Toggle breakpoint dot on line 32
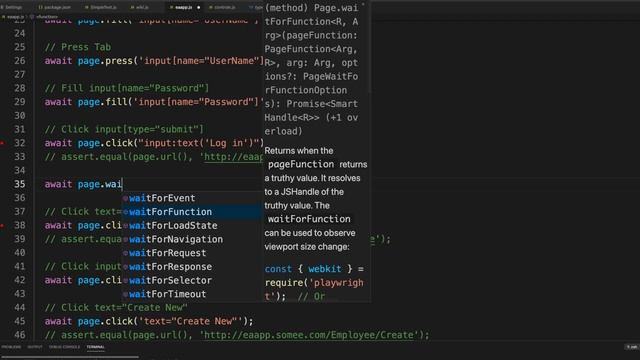 [x=2, y=143]
